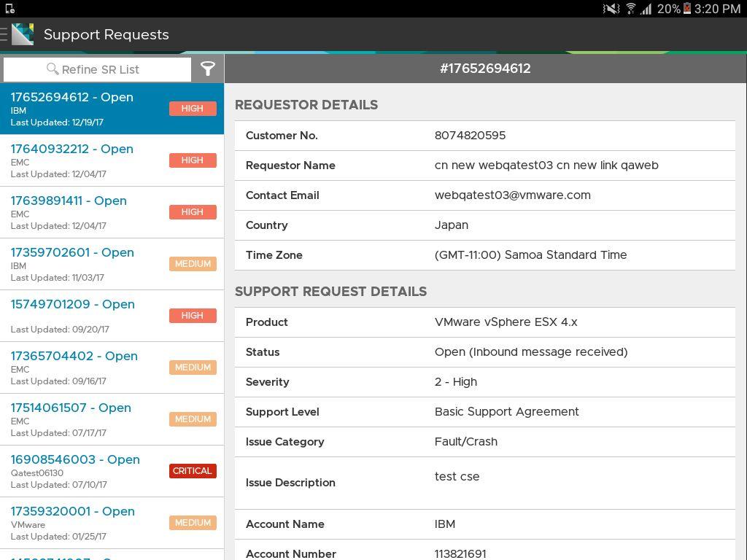
Task: Open the SR list filter funnel
Action: click(208, 69)
